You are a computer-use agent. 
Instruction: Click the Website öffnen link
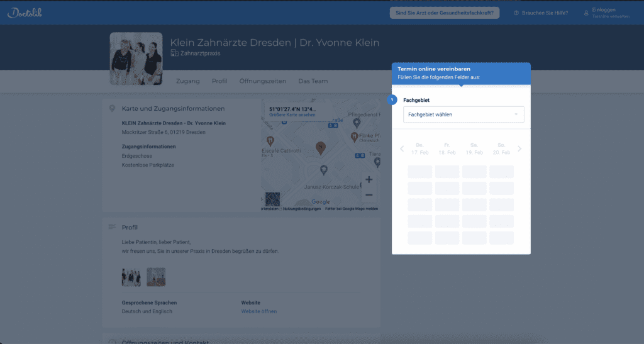(x=258, y=311)
